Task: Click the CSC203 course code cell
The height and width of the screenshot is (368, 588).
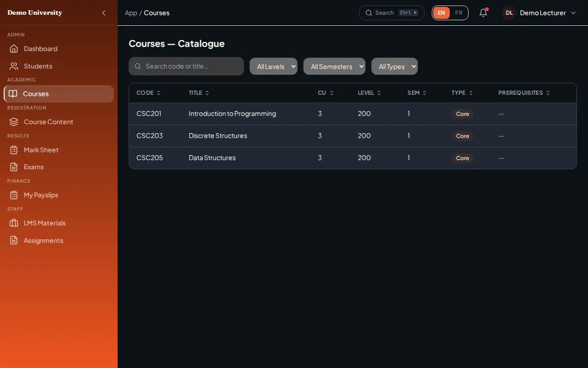Action: (x=150, y=136)
